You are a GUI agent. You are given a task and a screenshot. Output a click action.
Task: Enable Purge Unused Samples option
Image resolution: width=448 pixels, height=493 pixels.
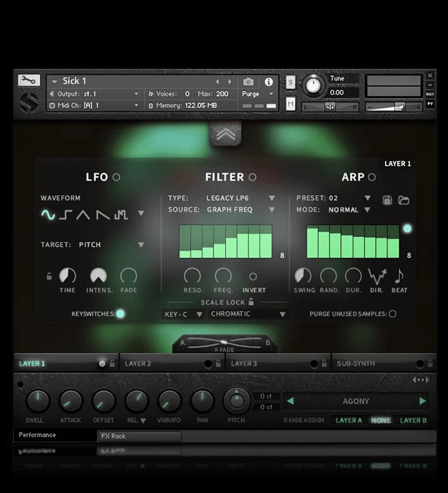pos(392,313)
